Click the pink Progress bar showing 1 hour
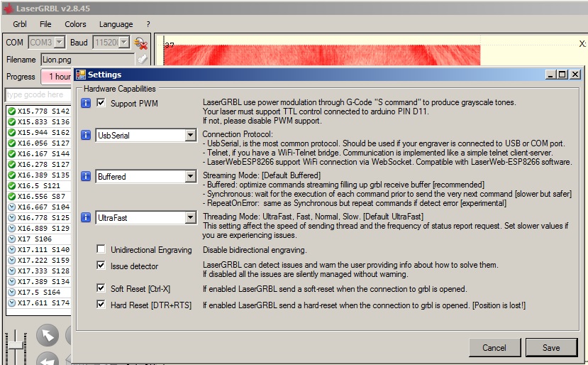 pos(56,77)
